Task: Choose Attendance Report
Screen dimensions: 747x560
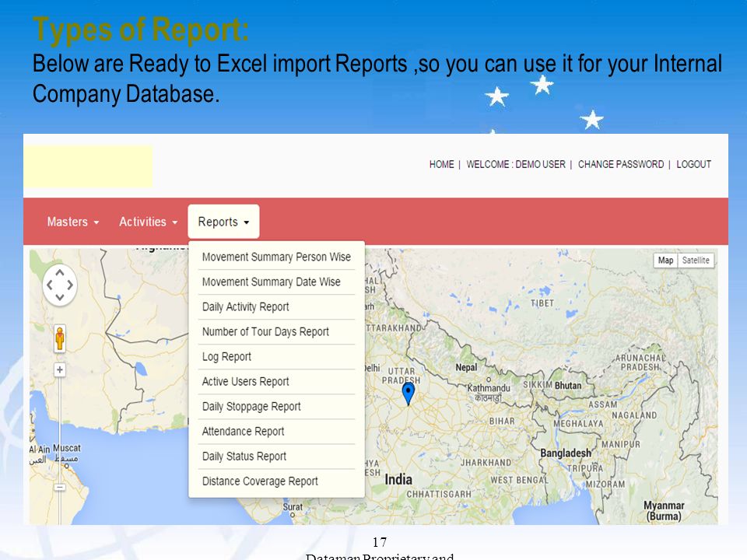Action: tap(276, 432)
